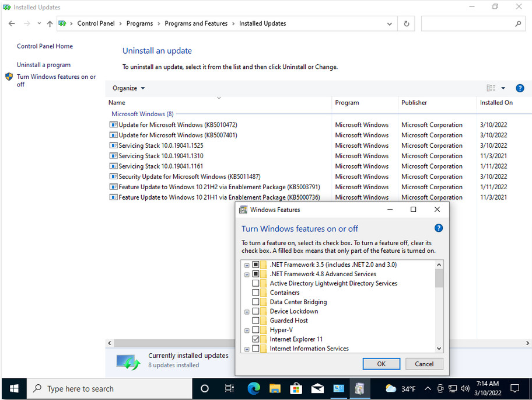532x400 pixels.
Task: Enable the Hyper-V checkbox
Action: pos(256,330)
